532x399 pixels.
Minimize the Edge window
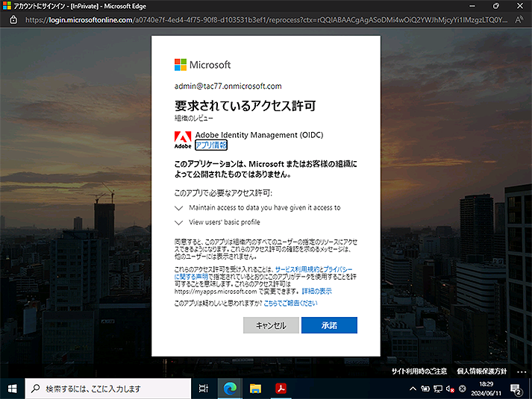click(472, 6)
